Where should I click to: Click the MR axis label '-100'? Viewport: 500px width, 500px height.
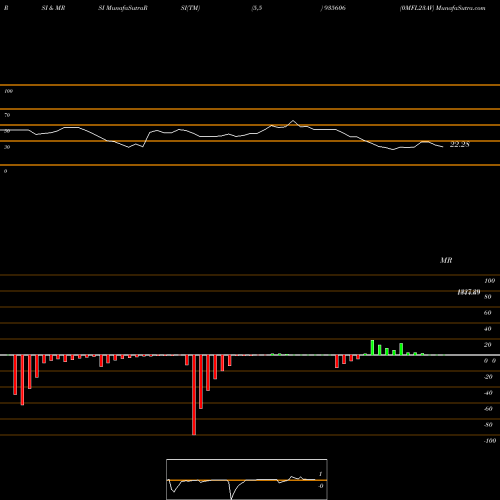pos(490,441)
